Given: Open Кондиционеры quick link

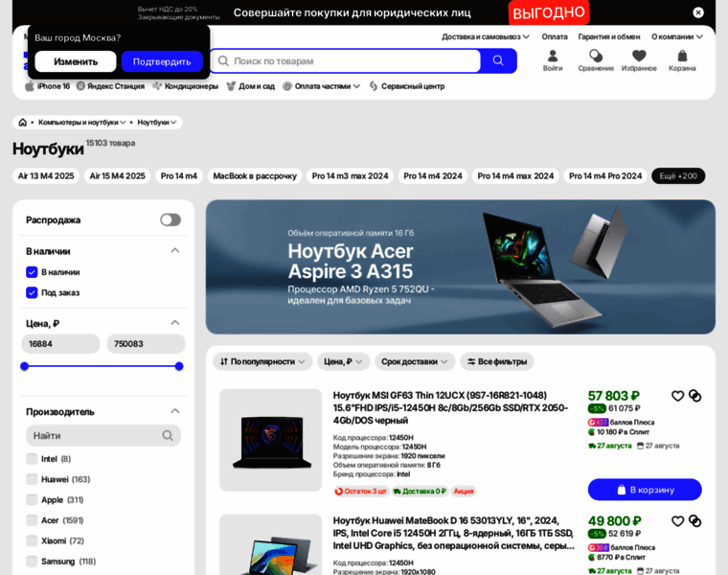Looking at the screenshot, I should click(x=185, y=86).
